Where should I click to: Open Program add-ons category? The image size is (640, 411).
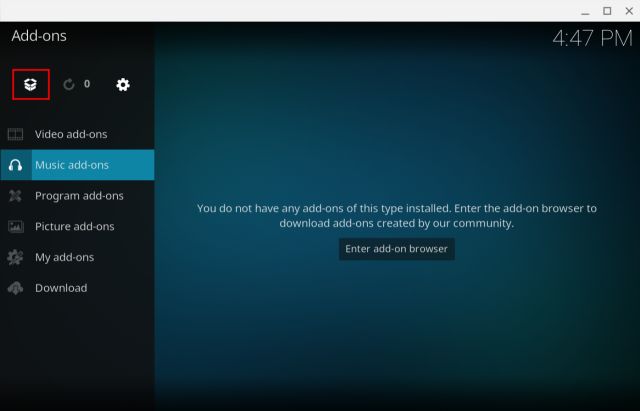click(78, 196)
